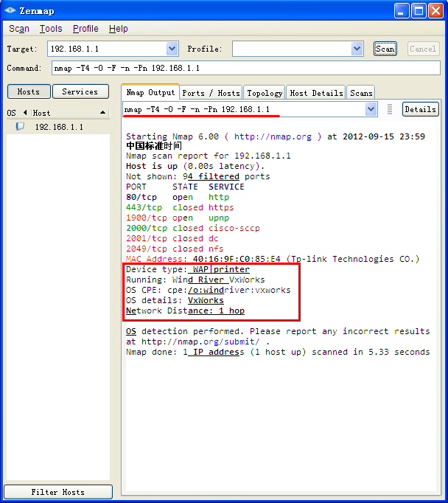Viewport: 448px width, 503px height.
Task: Open the Help menu
Action: pyautogui.click(x=118, y=29)
